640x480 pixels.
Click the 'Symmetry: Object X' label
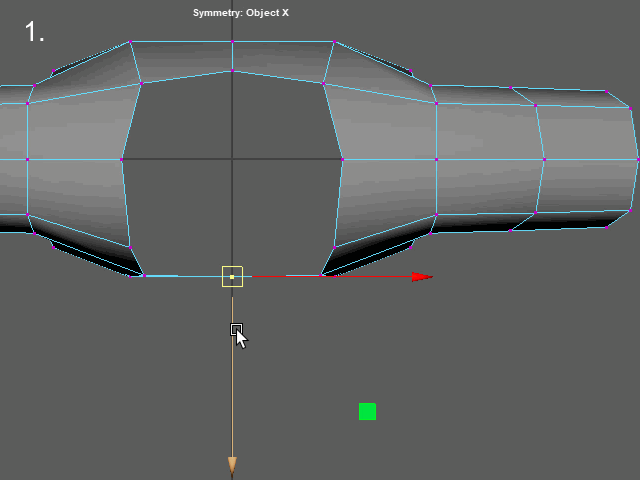(240, 13)
